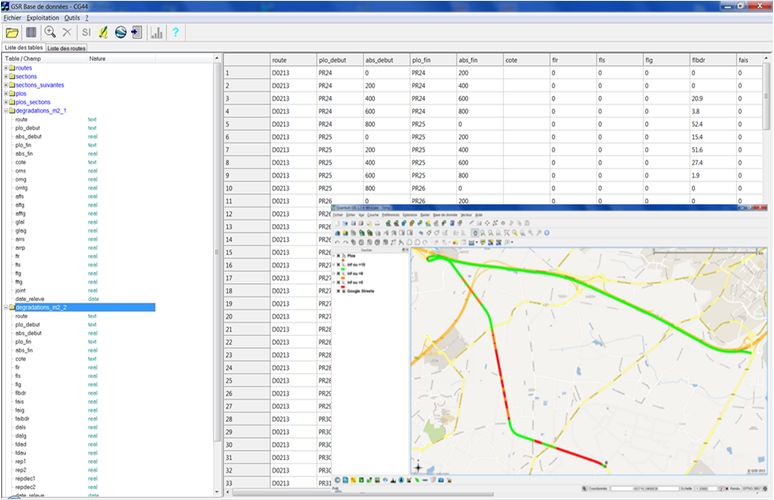Viewport: 774px width, 500px height.
Task: Click the X delete toolbar icon
Action: (67, 33)
